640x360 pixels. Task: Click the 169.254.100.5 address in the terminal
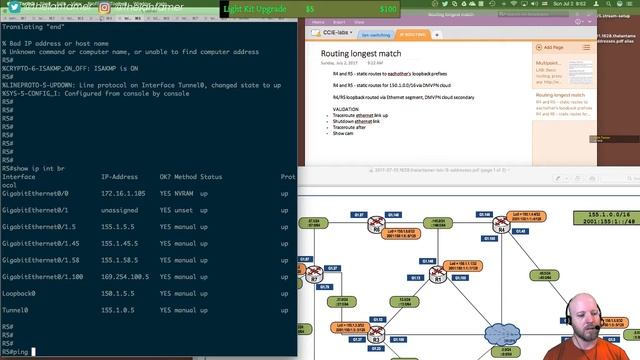(x=125, y=277)
